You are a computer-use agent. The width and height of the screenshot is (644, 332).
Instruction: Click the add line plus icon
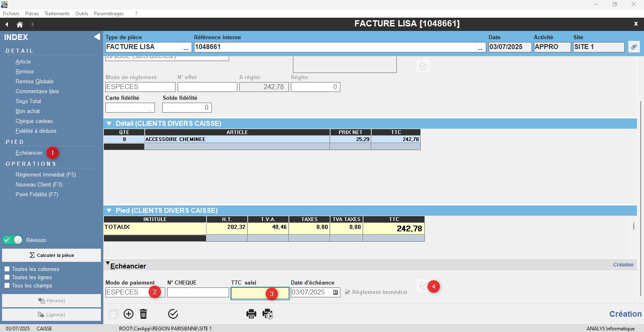(129, 314)
